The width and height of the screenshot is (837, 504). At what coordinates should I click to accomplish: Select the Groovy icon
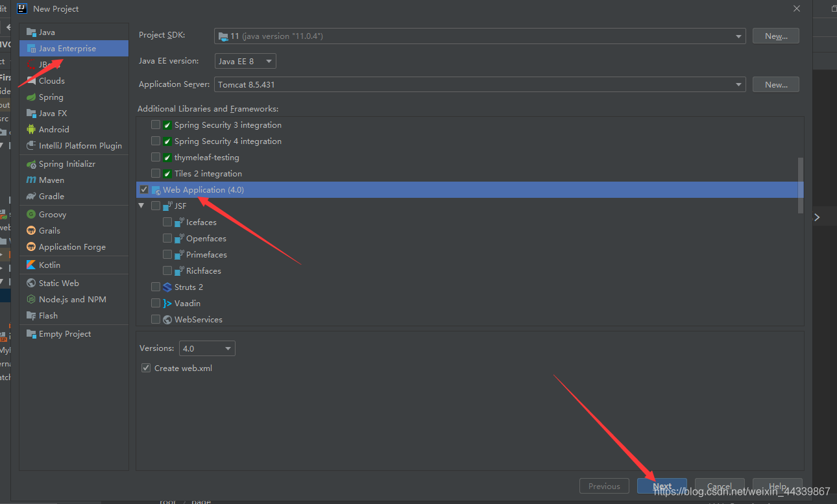(31, 215)
